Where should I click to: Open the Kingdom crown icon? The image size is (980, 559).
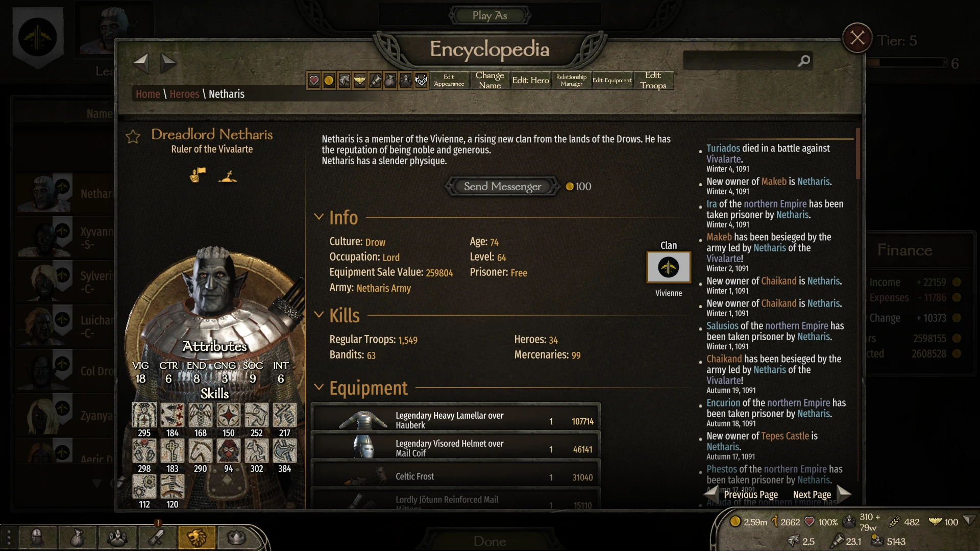236,538
